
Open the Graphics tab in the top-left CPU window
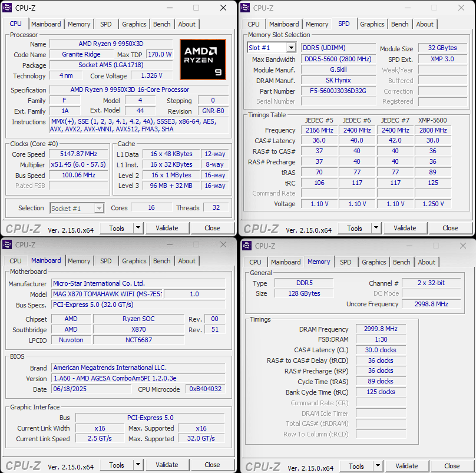click(x=134, y=24)
